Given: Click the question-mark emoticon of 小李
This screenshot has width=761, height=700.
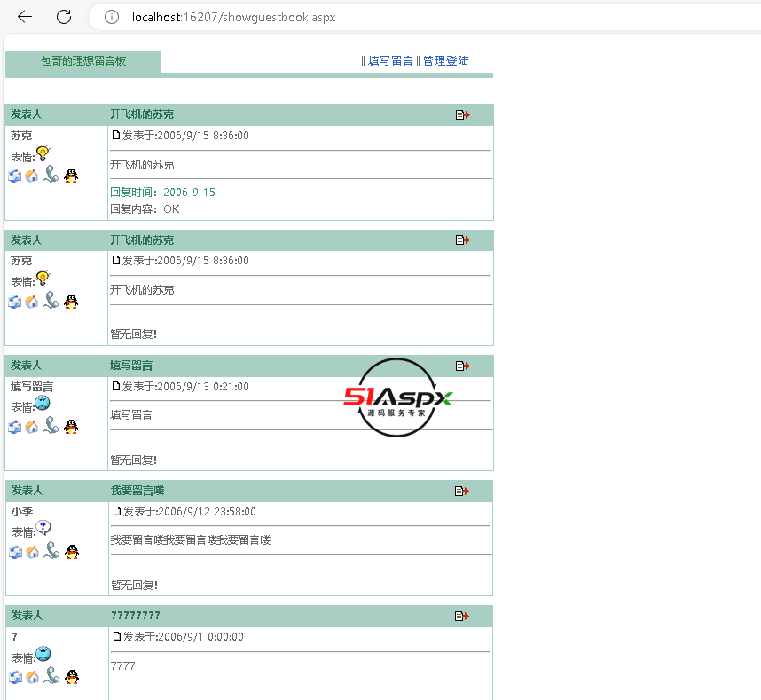Looking at the screenshot, I should click(x=43, y=527).
